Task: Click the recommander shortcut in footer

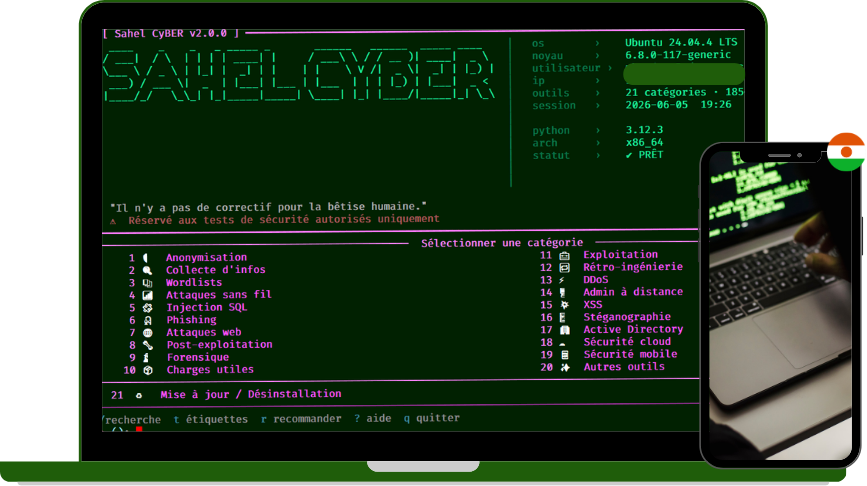Action: (x=301, y=419)
